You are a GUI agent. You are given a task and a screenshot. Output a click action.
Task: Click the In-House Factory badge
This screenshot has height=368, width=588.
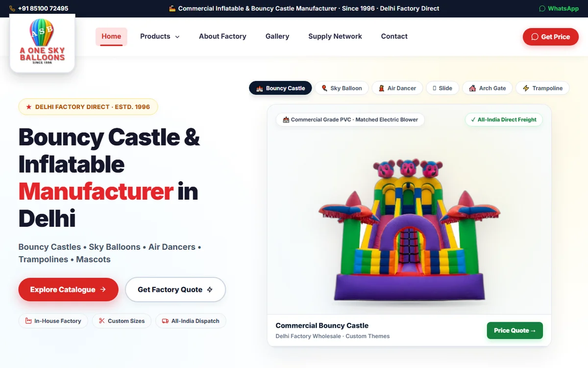tap(53, 321)
